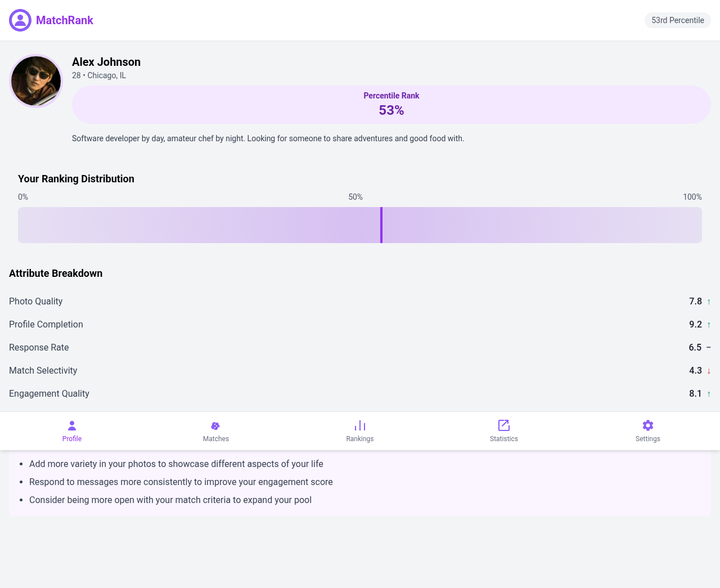Open the Rankings tab
720x588 pixels.
(x=359, y=431)
